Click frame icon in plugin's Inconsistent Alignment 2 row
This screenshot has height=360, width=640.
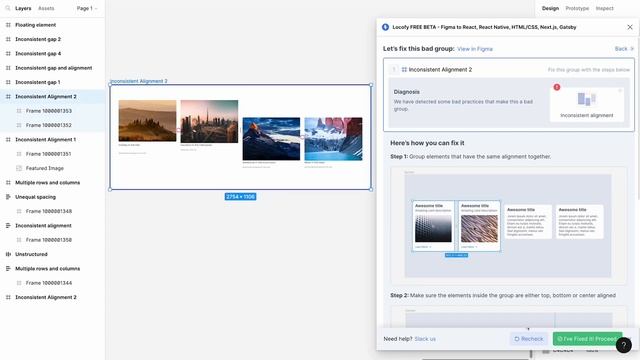pyautogui.click(x=404, y=70)
